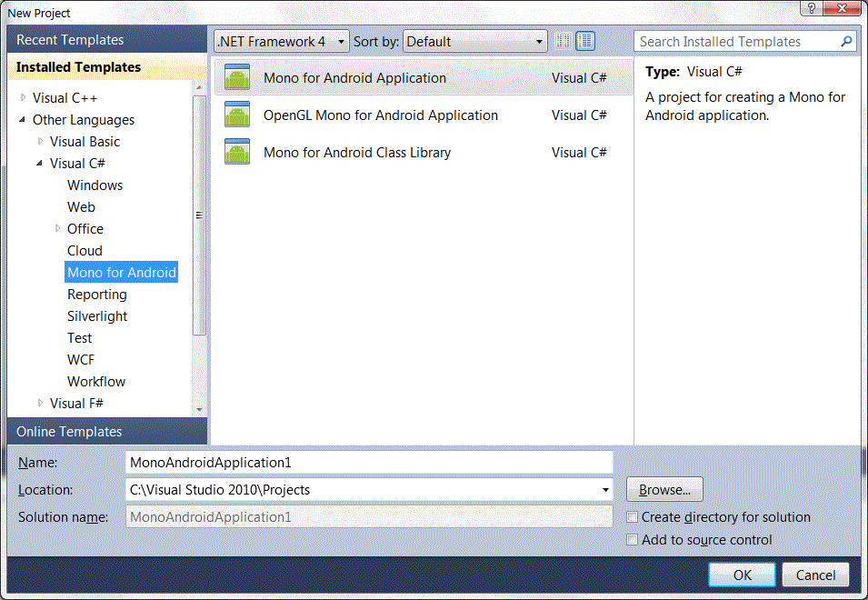Viewport: 868px width, 600px height.
Task: Select the OpenGL Mono for Android Application icon
Action: 236,115
